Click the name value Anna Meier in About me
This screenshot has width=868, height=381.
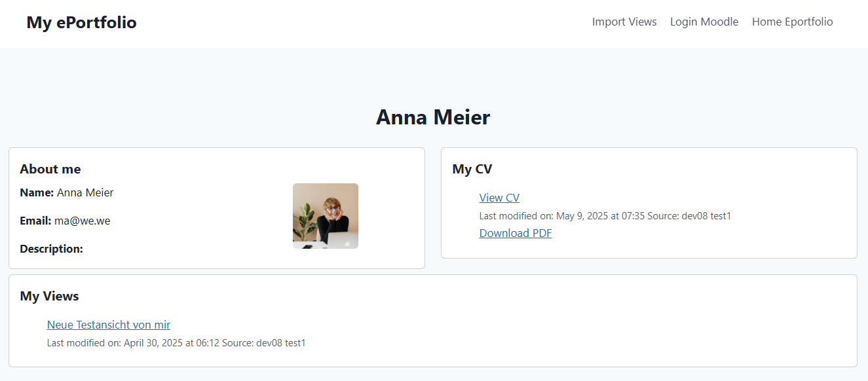pos(85,192)
